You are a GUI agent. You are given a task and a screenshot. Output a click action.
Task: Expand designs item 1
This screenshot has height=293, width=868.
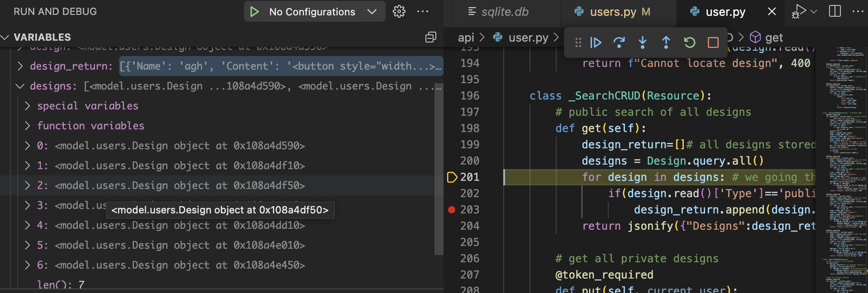(x=27, y=165)
